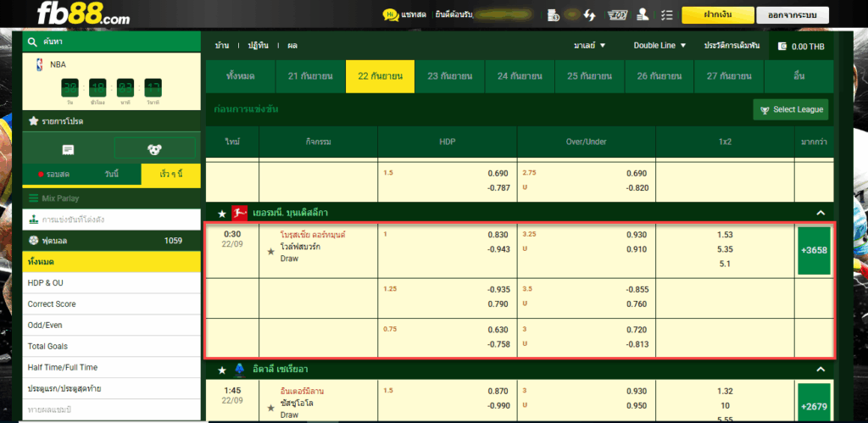Open the Double Line view dropdown

pyautogui.click(x=659, y=46)
